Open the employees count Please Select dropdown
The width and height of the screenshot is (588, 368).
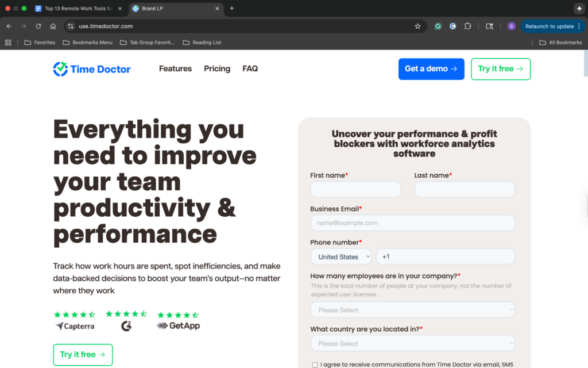pos(412,310)
